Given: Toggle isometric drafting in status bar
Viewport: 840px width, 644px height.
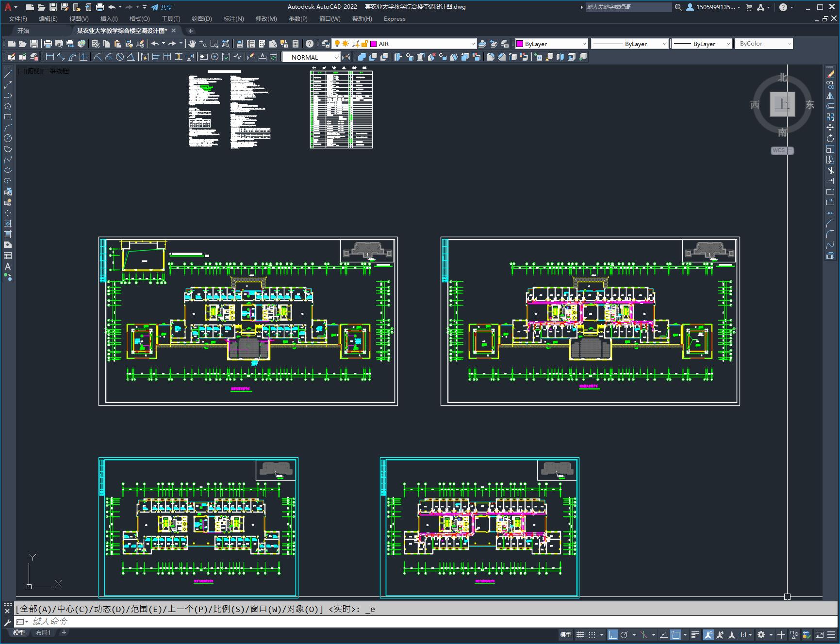Looking at the screenshot, I should [x=644, y=634].
